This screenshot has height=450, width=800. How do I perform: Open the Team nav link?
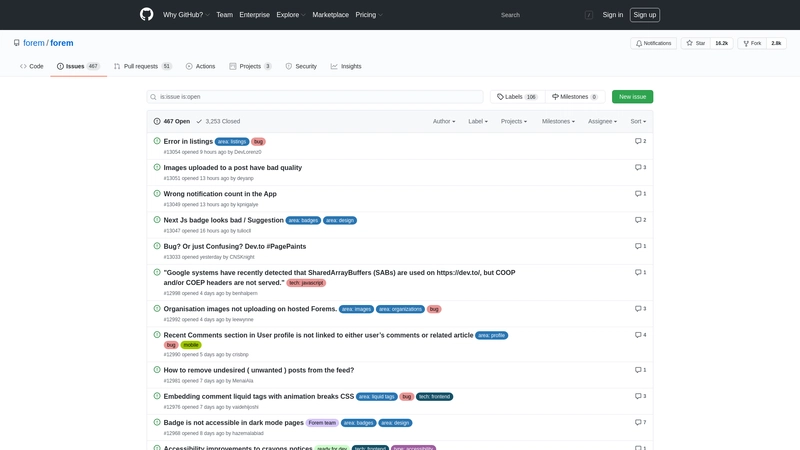click(x=224, y=15)
